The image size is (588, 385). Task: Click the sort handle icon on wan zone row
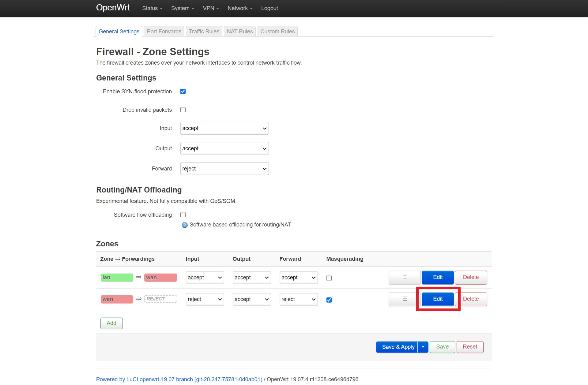click(x=404, y=299)
